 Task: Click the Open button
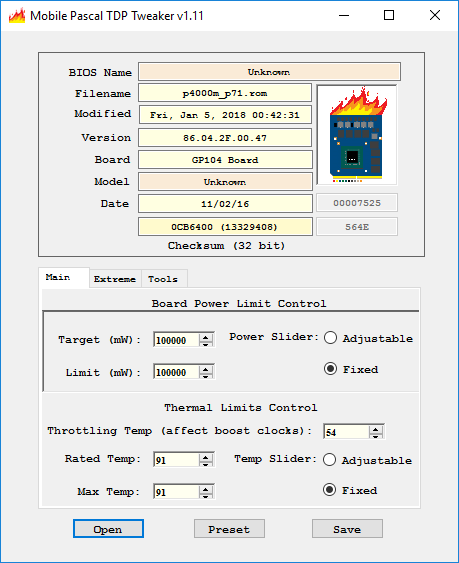(108, 529)
